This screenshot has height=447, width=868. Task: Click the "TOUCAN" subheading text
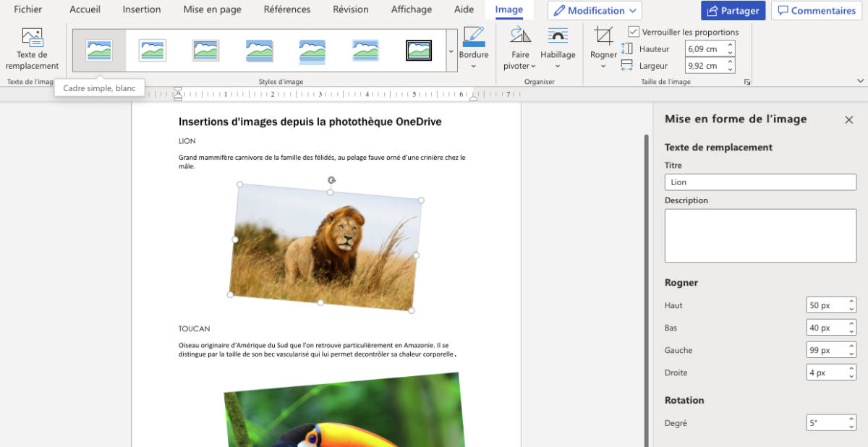point(195,329)
